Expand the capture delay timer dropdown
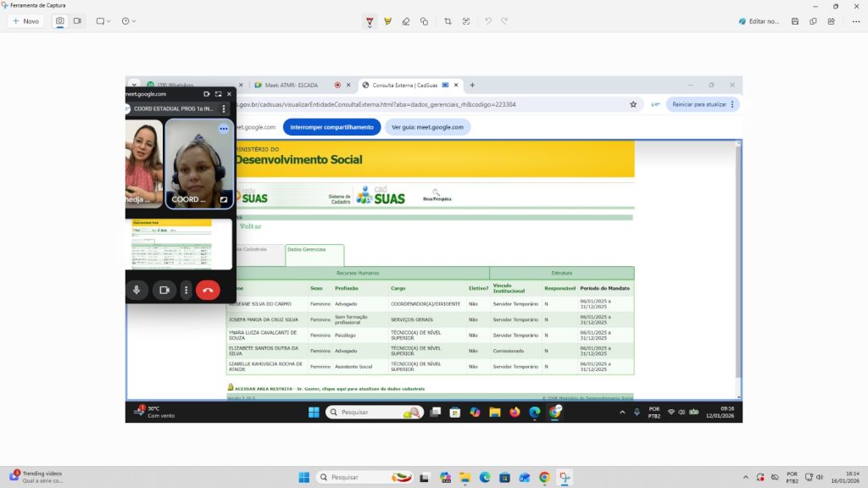This screenshot has width=868, height=488. [128, 21]
